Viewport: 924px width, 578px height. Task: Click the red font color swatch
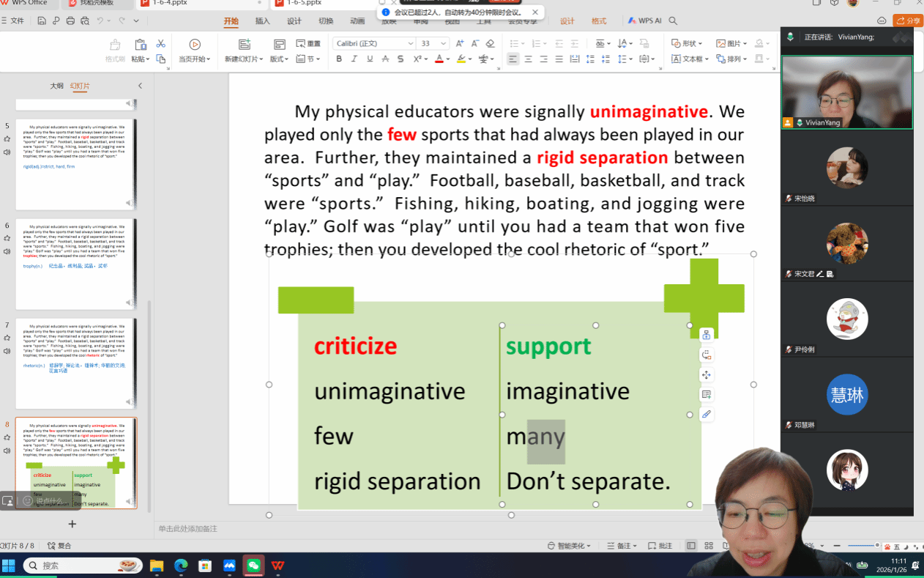[439, 59]
